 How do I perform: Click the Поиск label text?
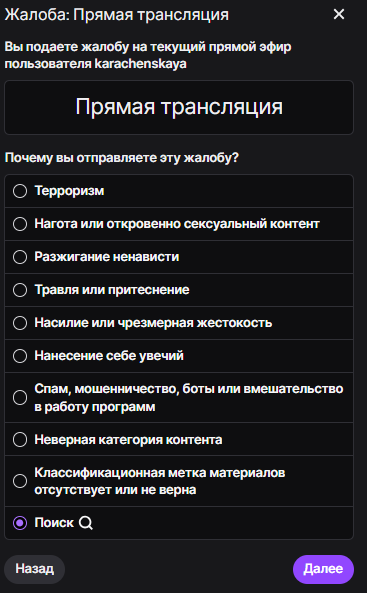pyautogui.click(x=54, y=523)
